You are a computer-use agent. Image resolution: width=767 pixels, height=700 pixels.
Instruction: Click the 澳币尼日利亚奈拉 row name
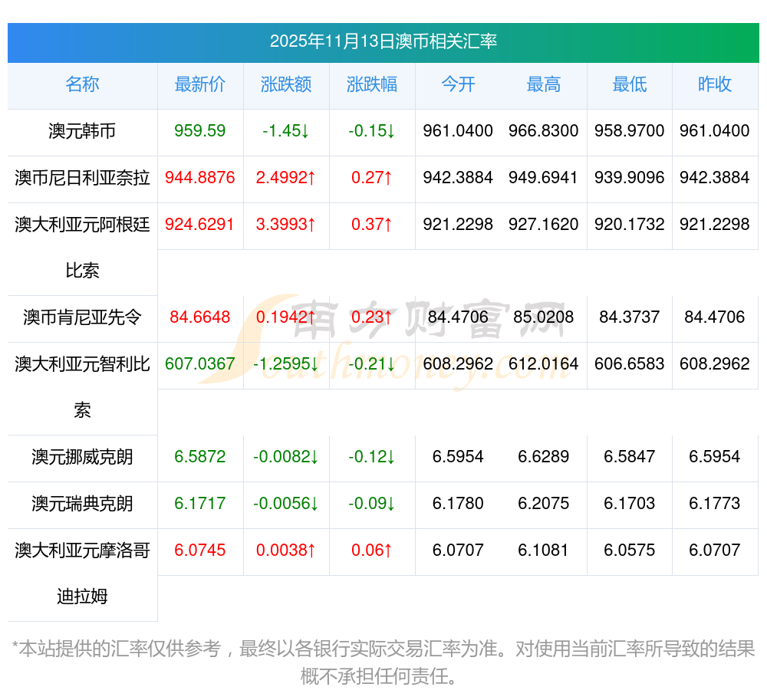pos(82,178)
